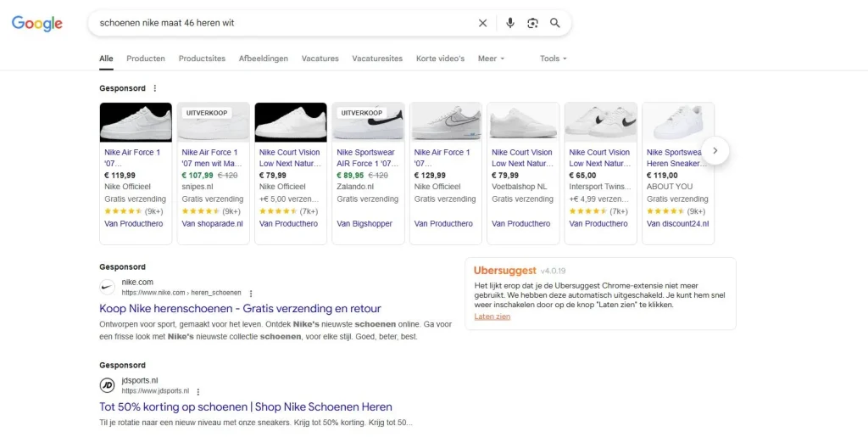The height and width of the screenshot is (437, 868).
Task: Open the Voetbalshop NL Court Vision image
Action: click(523, 122)
